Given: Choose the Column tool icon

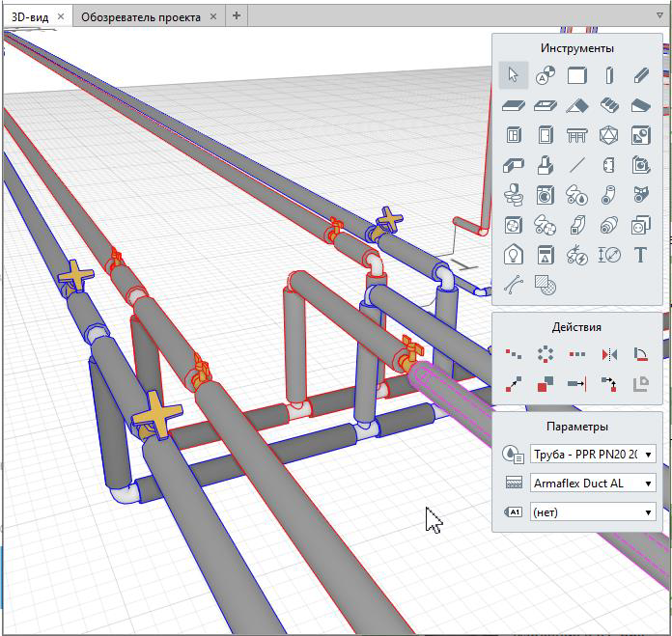Looking at the screenshot, I should [x=609, y=75].
